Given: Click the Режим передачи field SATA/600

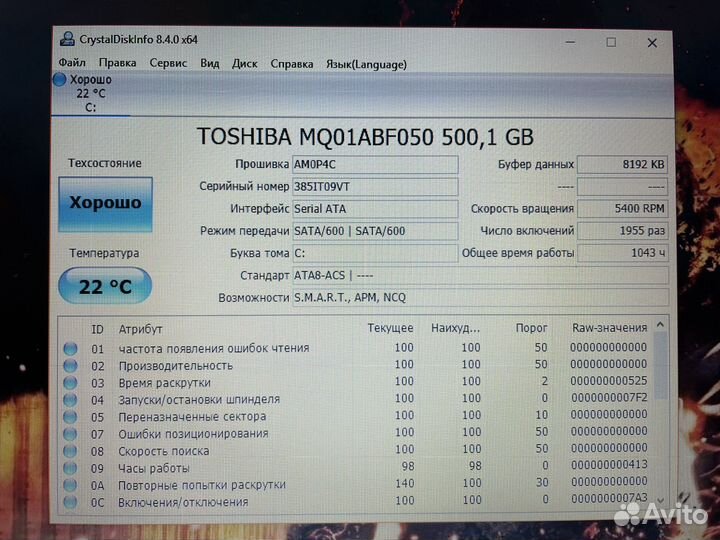Looking at the screenshot, I should [x=375, y=231].
